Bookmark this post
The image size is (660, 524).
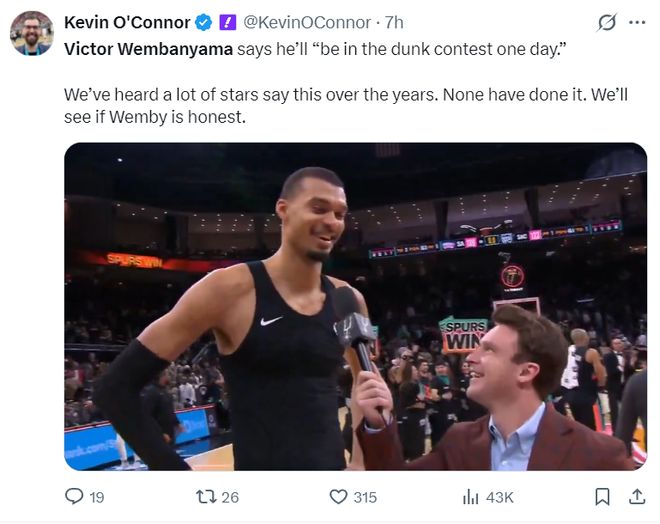pos(602,496)
